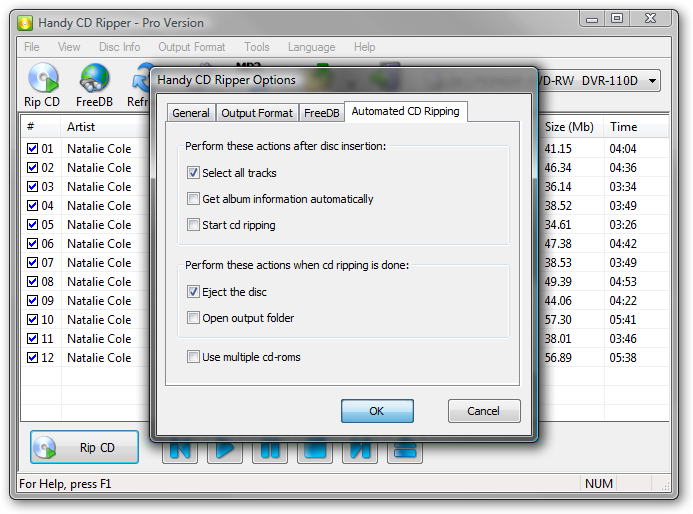Select the Automated CD Ripping tab

pyautogui.click(x=406, y=111)
